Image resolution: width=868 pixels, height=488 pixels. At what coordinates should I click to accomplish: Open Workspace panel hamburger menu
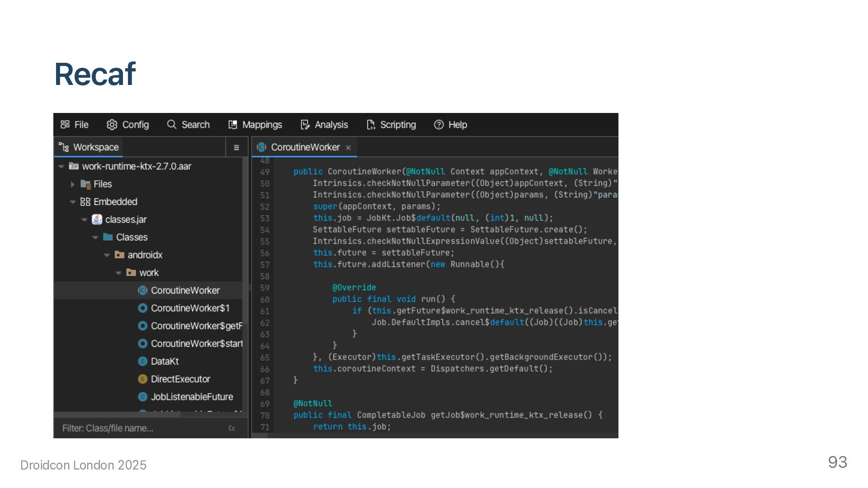click(236, 147)
